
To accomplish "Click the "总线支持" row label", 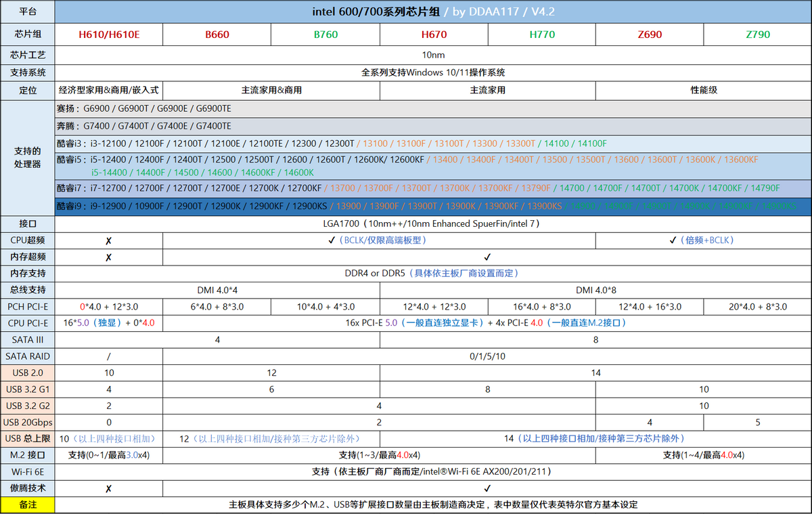I will [28, 290].
